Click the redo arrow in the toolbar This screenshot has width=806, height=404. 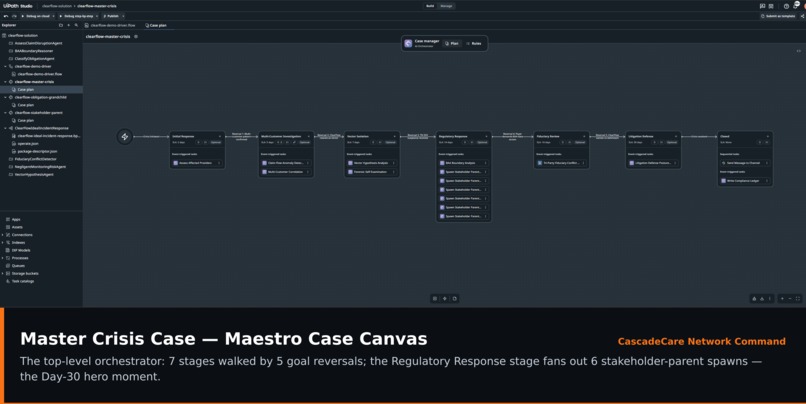(14, 16)
